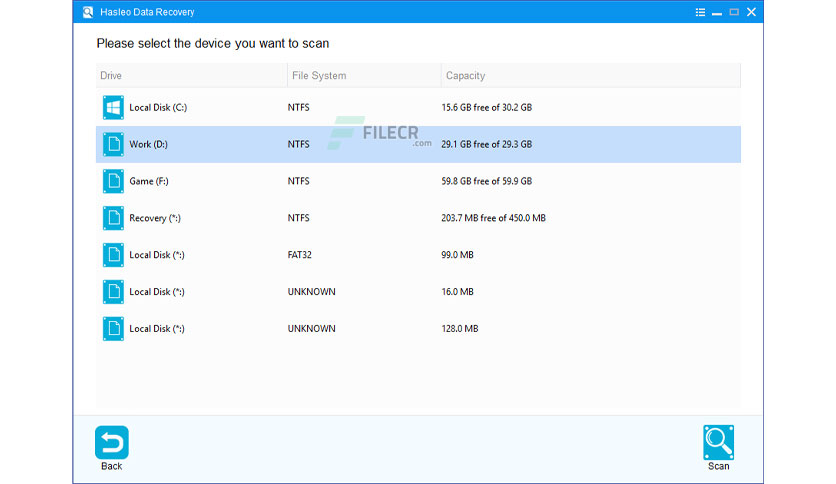Image resolution: width=836 pixels, height=484 pixels.
Task: Click the Back arrow icon
Action: pyautogui.click(x=111, y=442)
